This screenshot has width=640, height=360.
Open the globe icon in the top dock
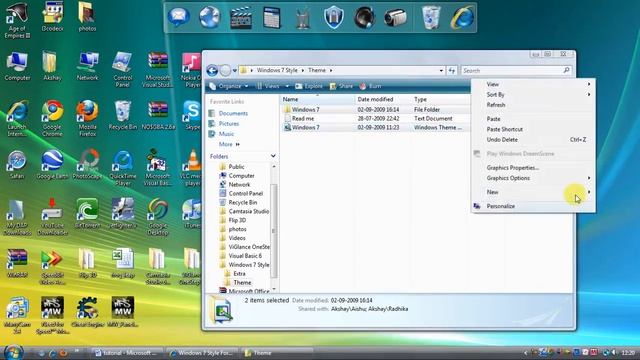pos(210,17)
